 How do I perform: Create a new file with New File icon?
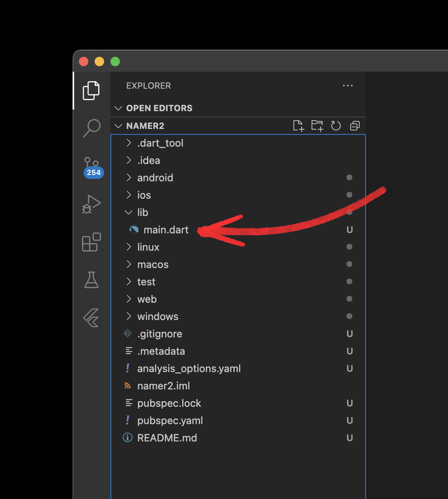(x=298, y=126)
